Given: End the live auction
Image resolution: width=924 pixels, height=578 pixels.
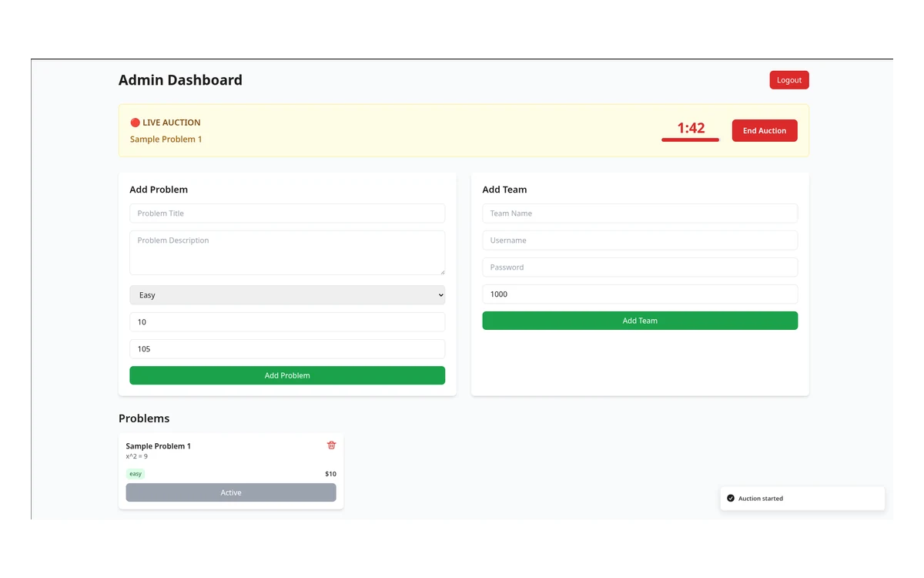Looking at the screenshot, I should pos(765,131).
